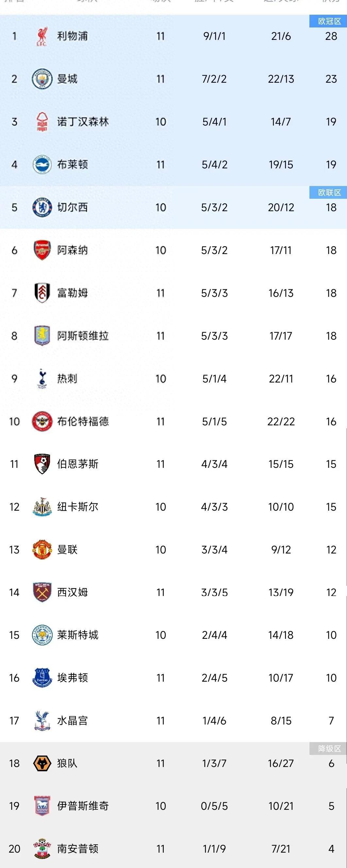Open the Chelsea club crest
The width and height of the screenshot is (347, 868).
pos(42,207)
